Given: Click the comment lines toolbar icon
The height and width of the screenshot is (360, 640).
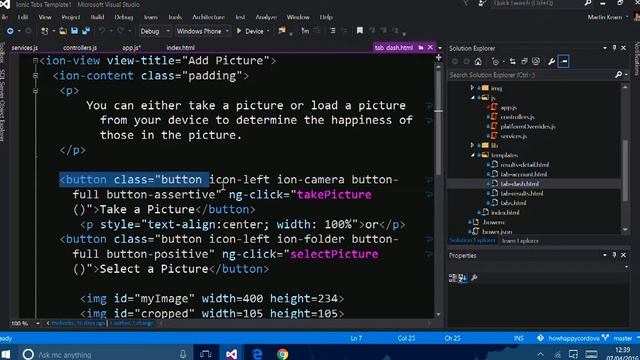Looking at the screenshot, I should [332, 31].
